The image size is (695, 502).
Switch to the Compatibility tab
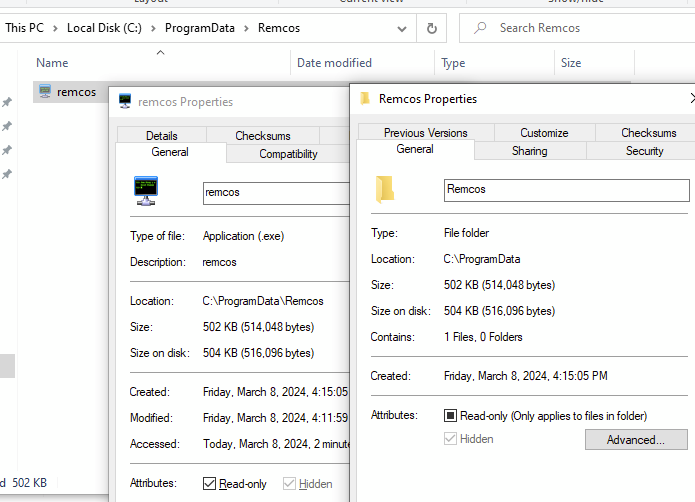pyautogui.click(x=288, y=154)
